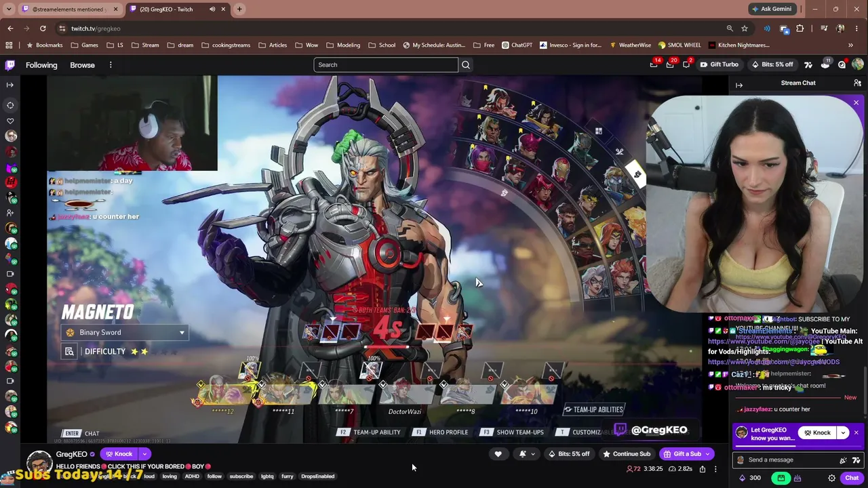This screenshot has height=488, width=868.
Task: Click the Chrome bookmark star icon
Action: pyautogui.click(x=745, y=28)
